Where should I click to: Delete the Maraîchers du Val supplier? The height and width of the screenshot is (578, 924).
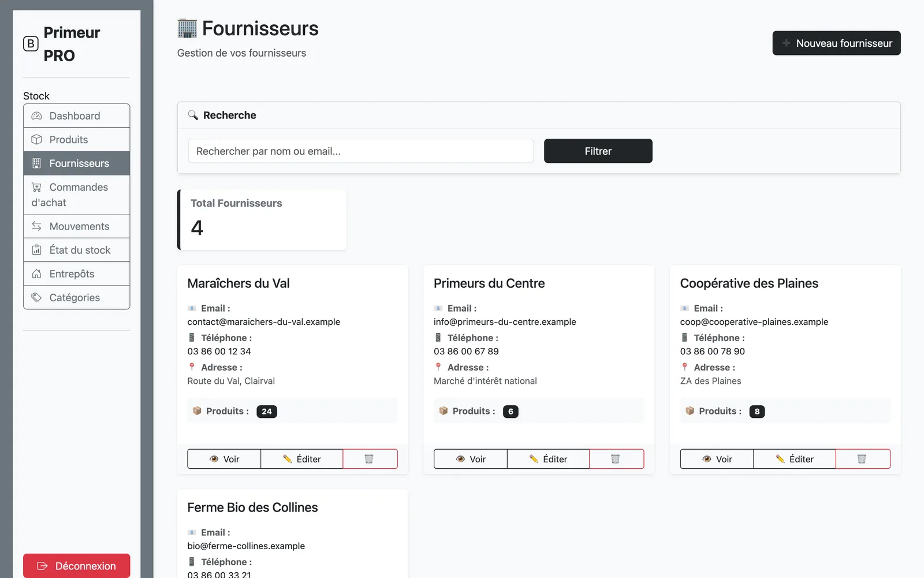(x=370, y=459)
